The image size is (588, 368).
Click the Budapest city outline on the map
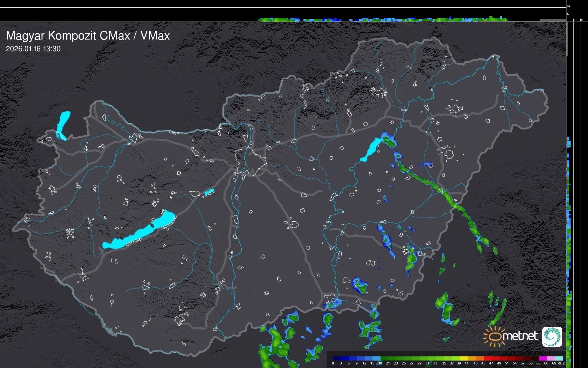(251, 161)
